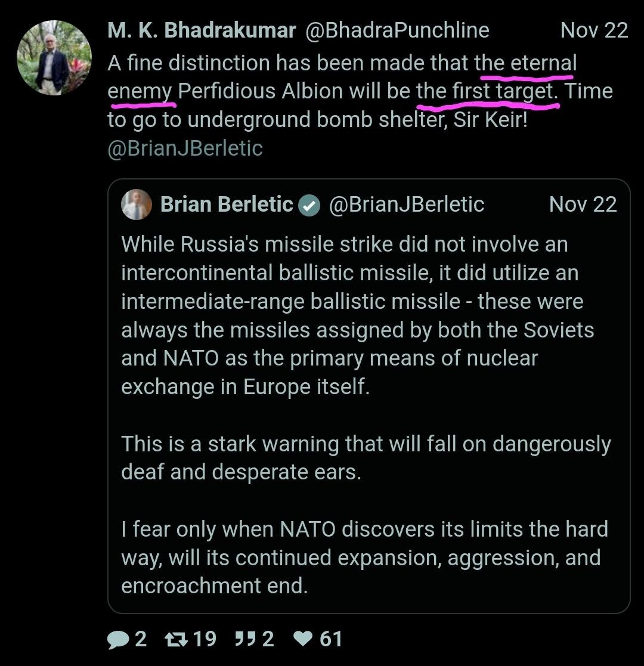Open the @BhadraPunchline handle
The width and height of the screenshot is (644, 666).
(397, 30)
